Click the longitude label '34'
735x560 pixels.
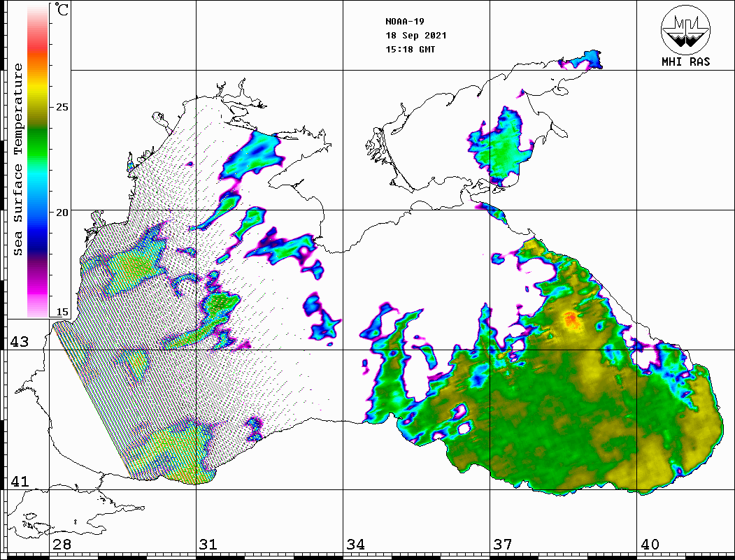(355, 545)
